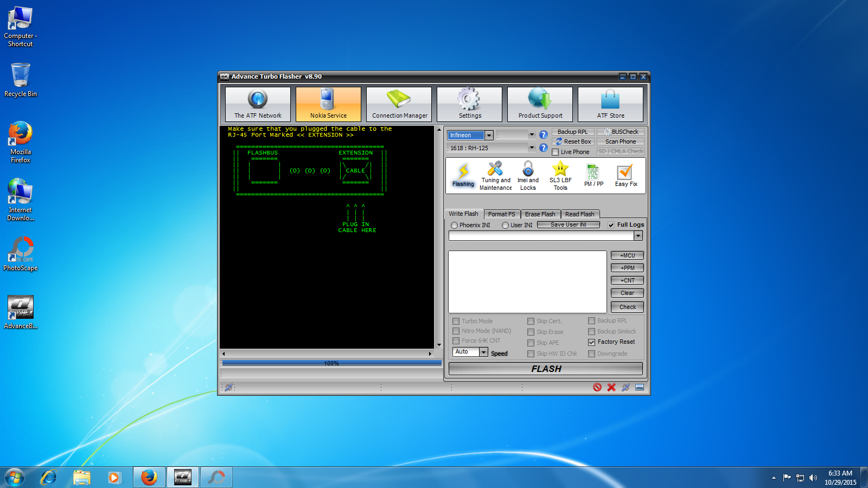Expand the INI file path dropdown
The height and width of the screenshot is (488, 868).
pyautogui.click(x=639, y=236)
